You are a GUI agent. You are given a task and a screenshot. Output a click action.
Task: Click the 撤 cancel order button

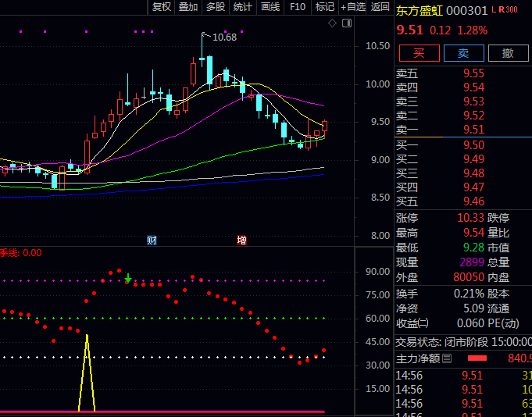tap(508, 53)
